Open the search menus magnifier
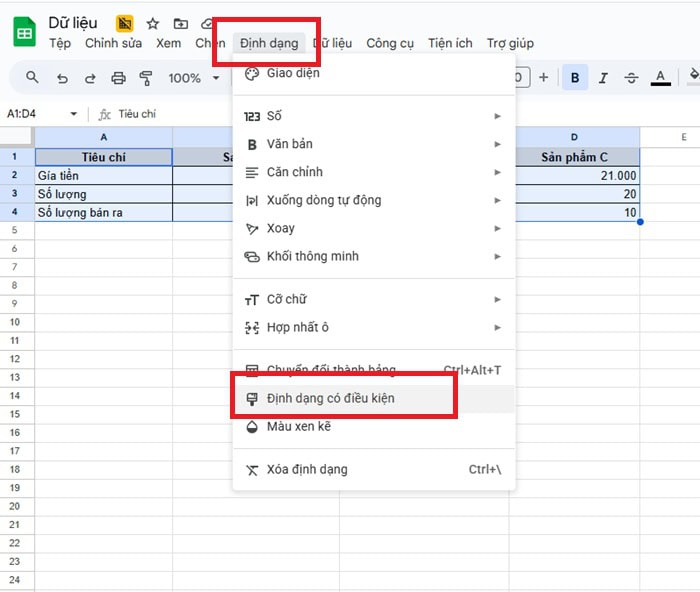700x592 pixels. pyautogui.click(x=32, y=77)
